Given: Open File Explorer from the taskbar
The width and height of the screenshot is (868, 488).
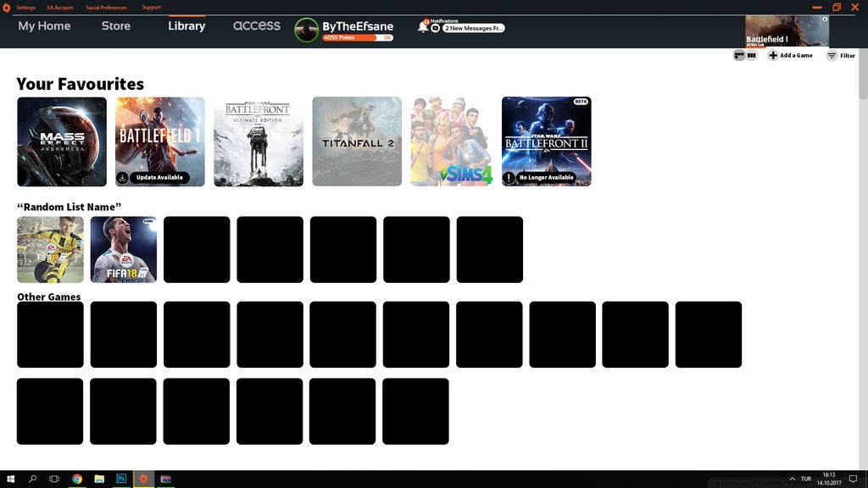Looking at the screenshot, I should (x=99, y=480).
